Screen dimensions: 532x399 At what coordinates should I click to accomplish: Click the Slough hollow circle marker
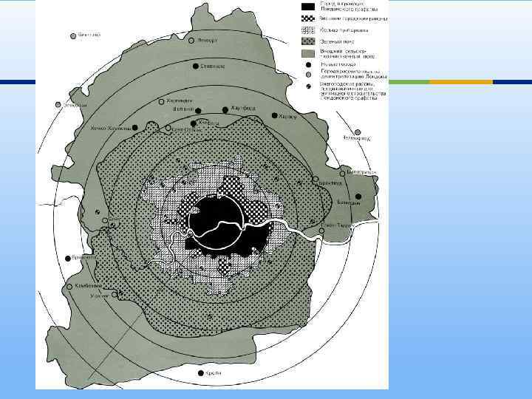pyautogui.click(x=105, y=220)
